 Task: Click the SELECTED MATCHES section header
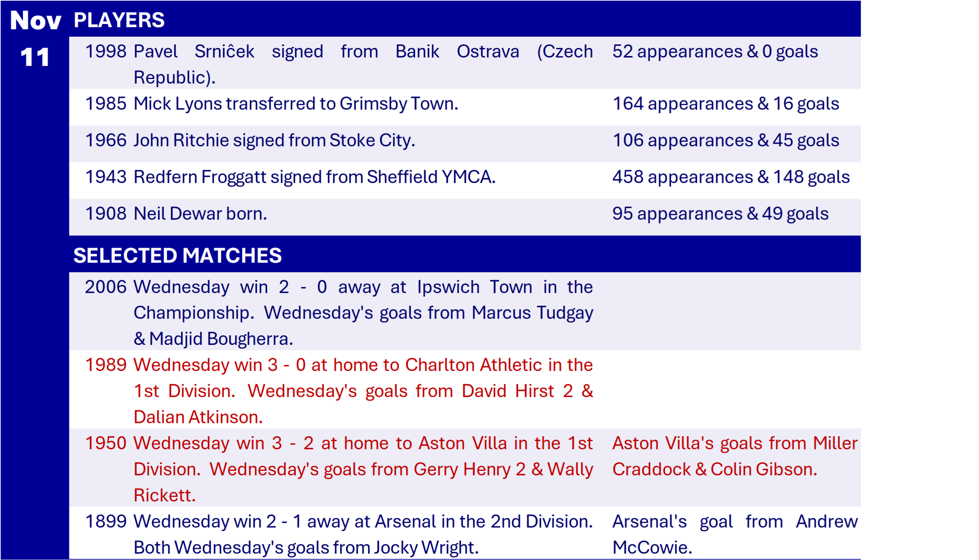[177, 255]
